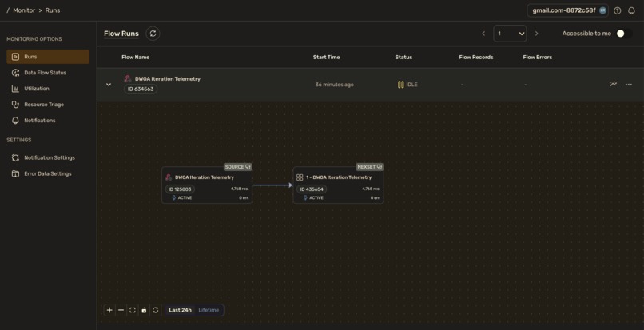Click the Flow Records column header

tap(476, 57)
